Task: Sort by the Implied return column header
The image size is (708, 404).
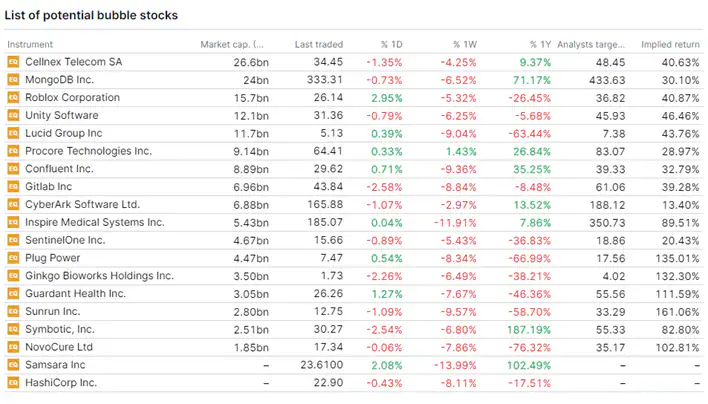Action: (x=671, y=44)
